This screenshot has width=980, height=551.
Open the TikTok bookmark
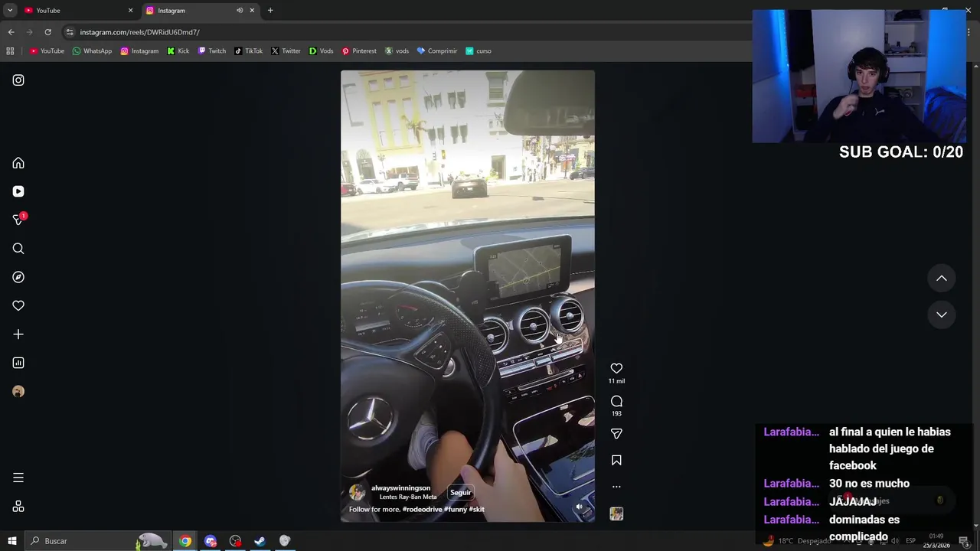tap(248, 51)
